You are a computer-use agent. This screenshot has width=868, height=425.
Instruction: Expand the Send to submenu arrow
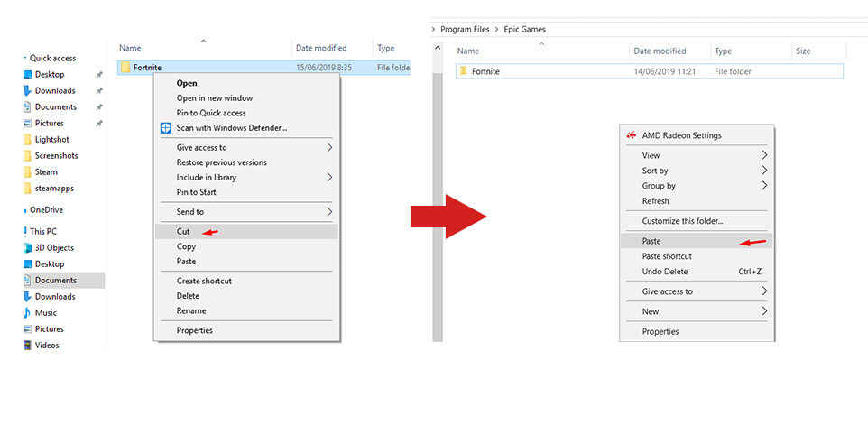(329, 211)
